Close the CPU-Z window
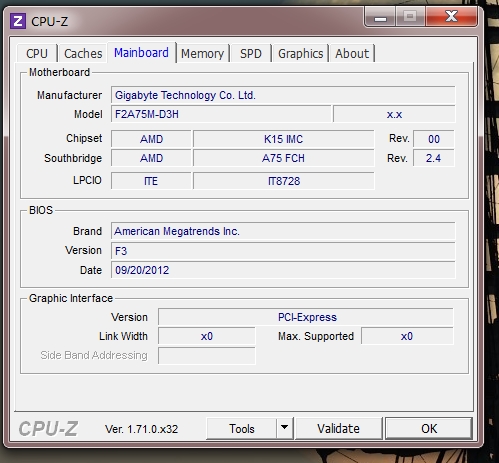Image resolution: width=499 pixels, height=463 pixels. click(452, 17)
